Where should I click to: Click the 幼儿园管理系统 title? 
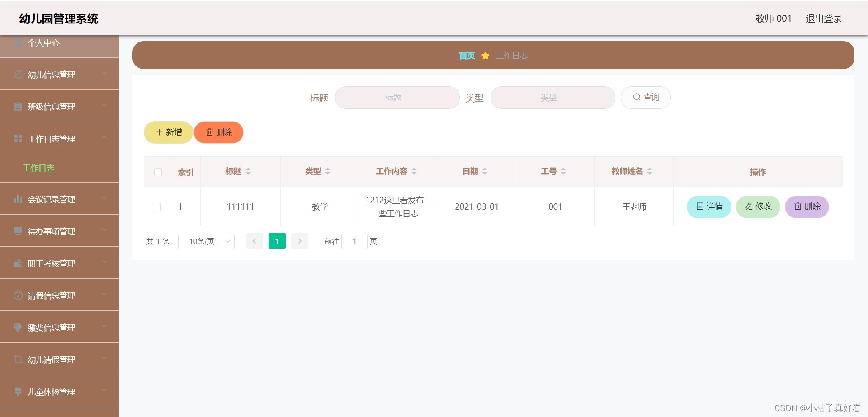tap(59, 19)
